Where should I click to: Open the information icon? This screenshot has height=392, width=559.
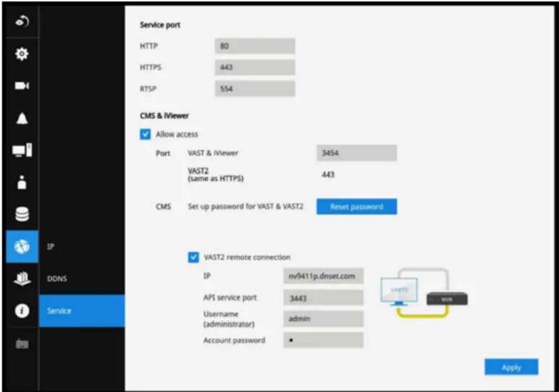tap(22, 311)
